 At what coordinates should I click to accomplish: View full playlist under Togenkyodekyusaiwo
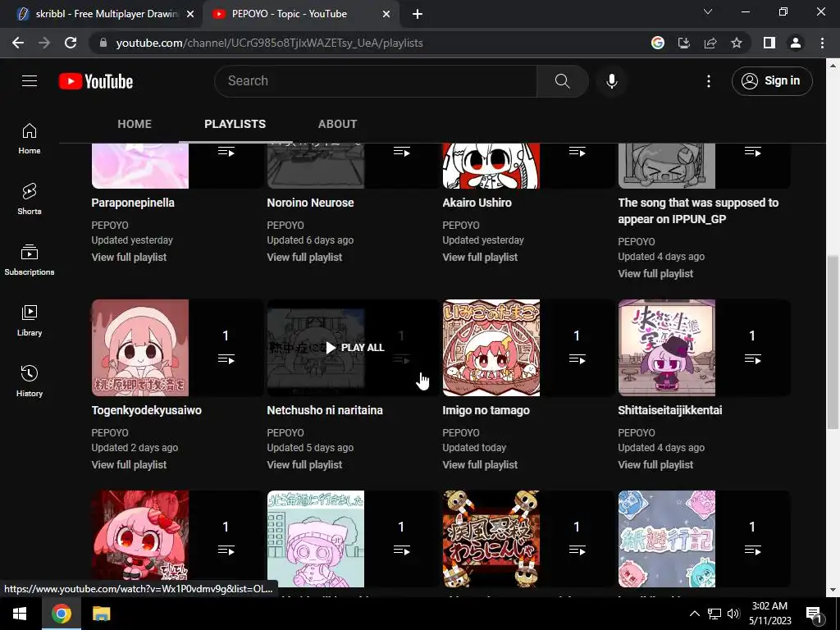[129, 464]
